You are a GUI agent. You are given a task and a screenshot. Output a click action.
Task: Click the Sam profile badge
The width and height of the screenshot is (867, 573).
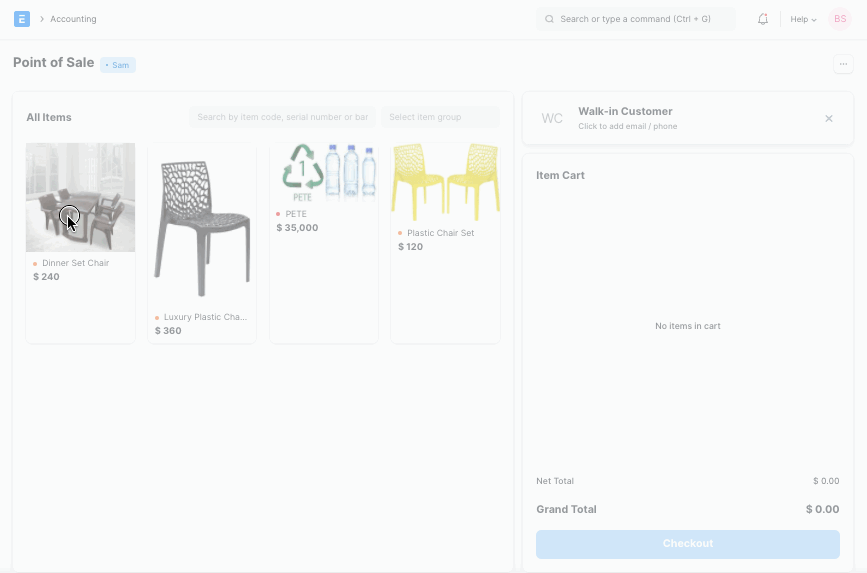point(118,65)
